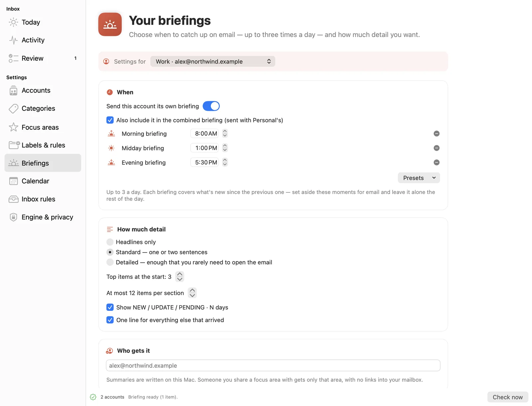The height and width of the screenshot is (406, 532).
Task: Click the 2 accounts status text
Action: pyautogui.click(x=112, y=397)
